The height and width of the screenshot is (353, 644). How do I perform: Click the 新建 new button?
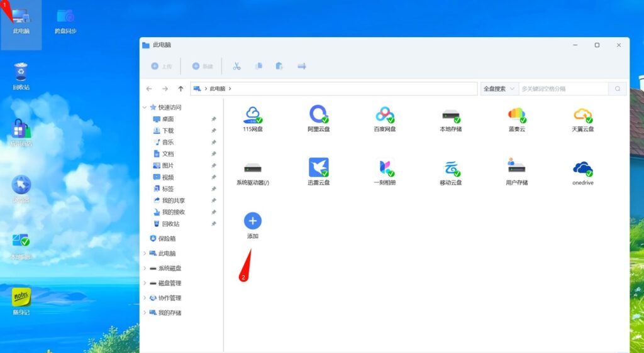[x=203, y=66]
